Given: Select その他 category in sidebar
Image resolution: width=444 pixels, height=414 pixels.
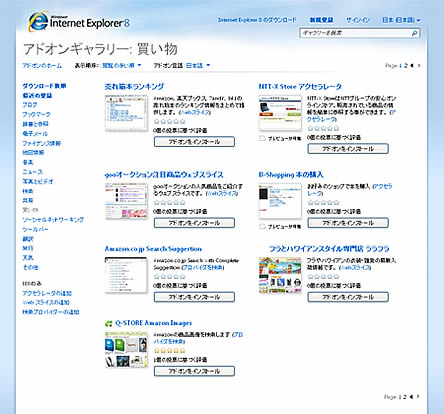Looking at the screenshot, I should (x=30, y=267).
